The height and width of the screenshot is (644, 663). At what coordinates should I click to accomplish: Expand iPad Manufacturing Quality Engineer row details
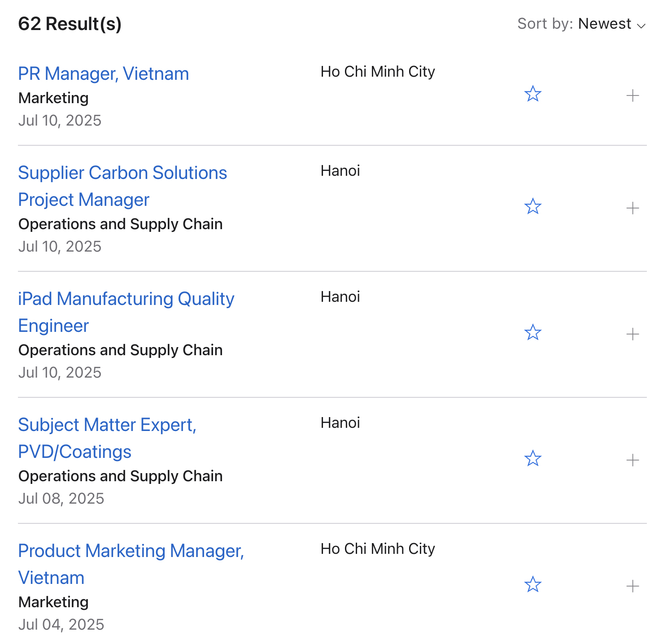632,334
